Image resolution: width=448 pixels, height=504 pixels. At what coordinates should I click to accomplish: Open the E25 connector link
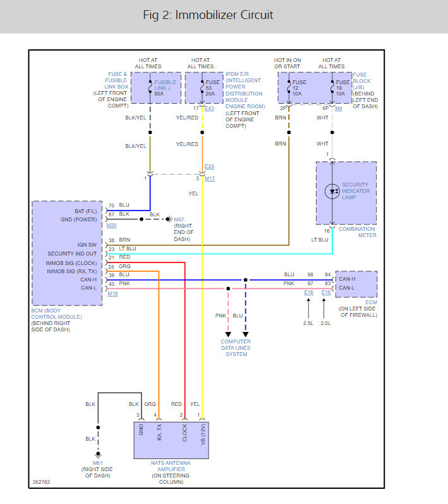(209, 166)
